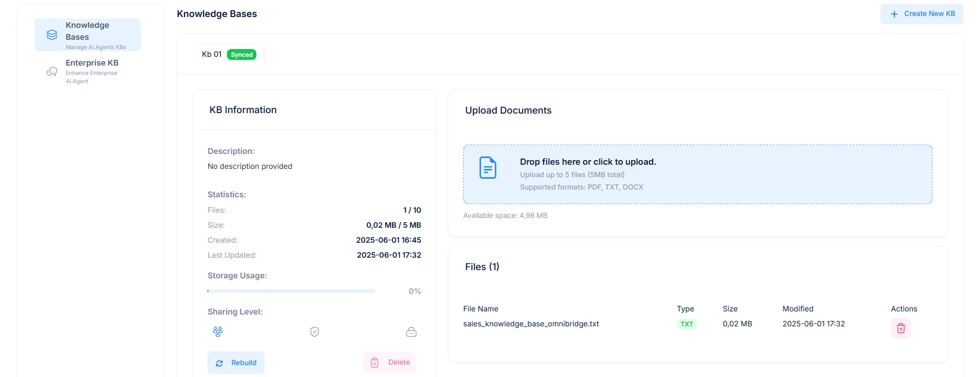Screen dimensions: 980x377
Task: Click the Enterprise KB sidebar icon
Action: (x=52, y=71)
